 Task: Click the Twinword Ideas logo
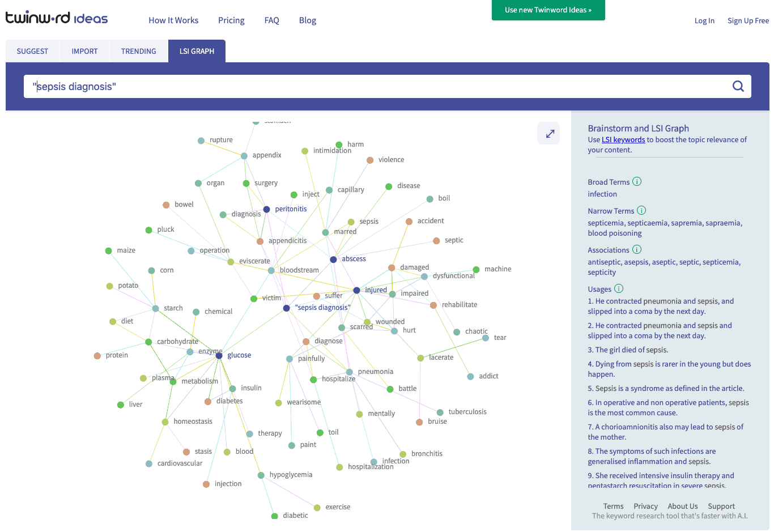(57, 18)
